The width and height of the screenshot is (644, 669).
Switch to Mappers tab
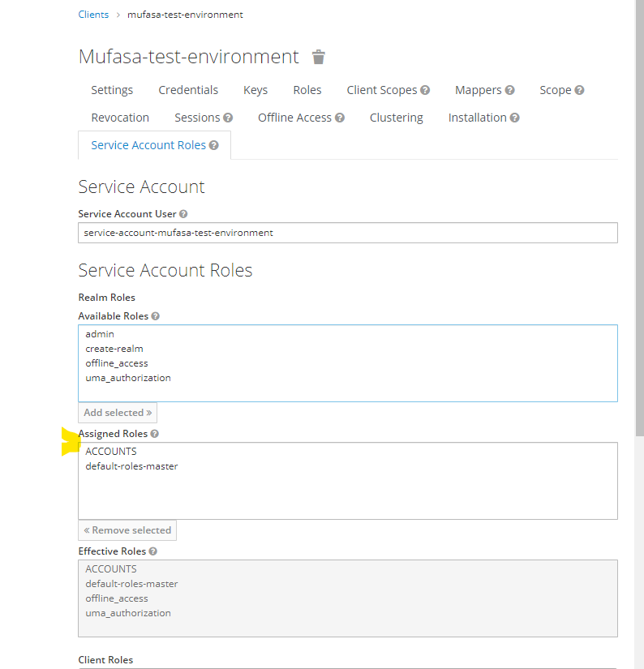click(x=478, y=90)
